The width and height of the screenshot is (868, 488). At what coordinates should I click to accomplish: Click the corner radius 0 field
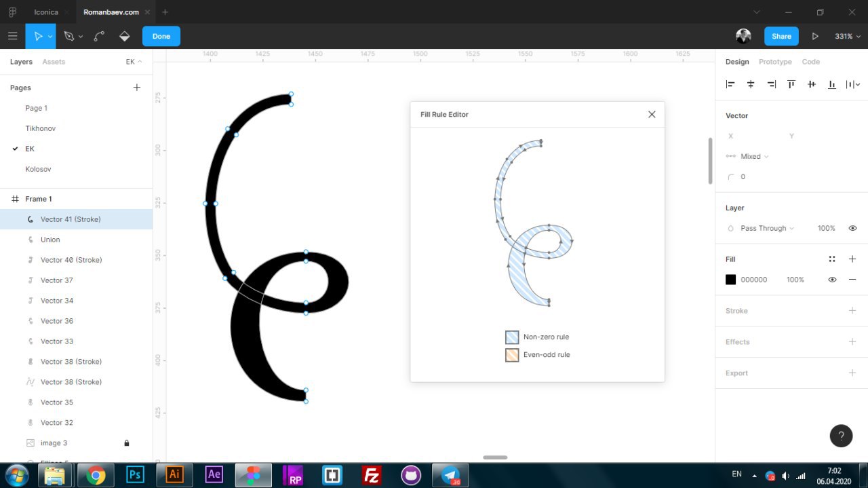(x=743, y=176)
